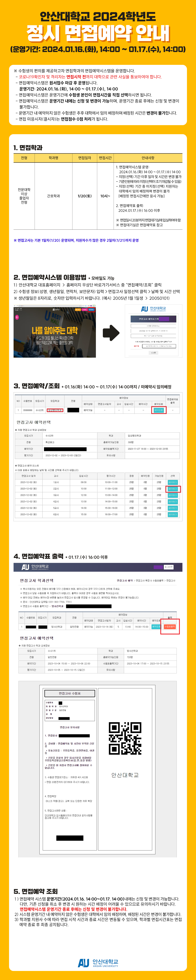Click the 예약조회 button in the section 4 table

156,627
